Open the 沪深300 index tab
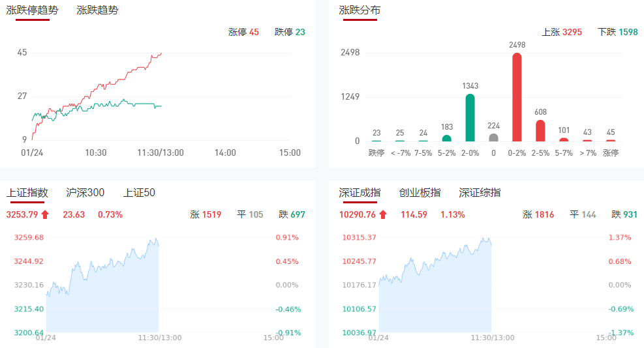The image size is (644, 348). pos(85,192)
